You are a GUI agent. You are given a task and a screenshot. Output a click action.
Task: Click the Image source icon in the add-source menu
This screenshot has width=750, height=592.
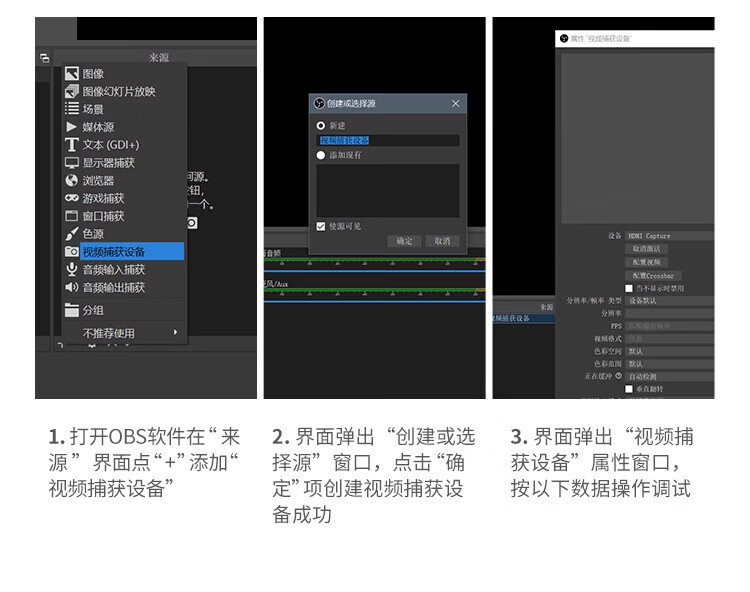[72, 73]
